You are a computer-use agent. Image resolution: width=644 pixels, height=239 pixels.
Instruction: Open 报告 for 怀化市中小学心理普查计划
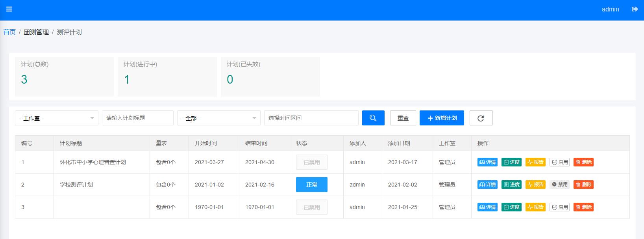click(535, 162)
